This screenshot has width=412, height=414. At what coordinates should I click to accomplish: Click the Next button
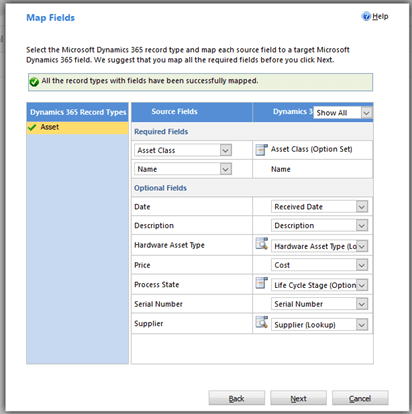298,398
